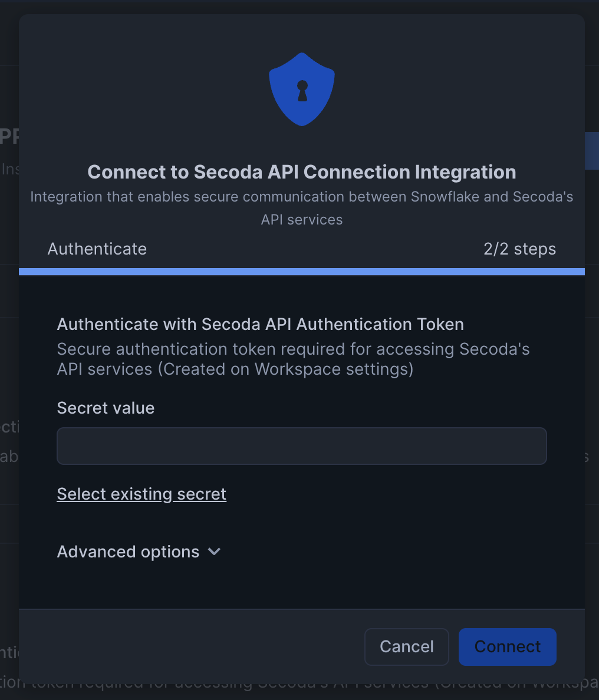The height and width of the screenshot is (700, 599).
Task: Click into the Secret value input field
Action: click(x=302, y=446)
